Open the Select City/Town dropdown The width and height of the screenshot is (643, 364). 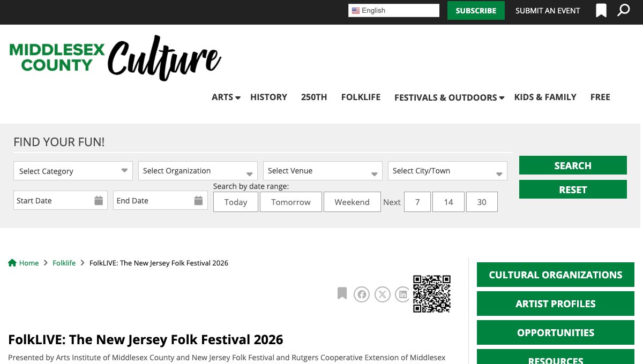[x=447, y=171]
